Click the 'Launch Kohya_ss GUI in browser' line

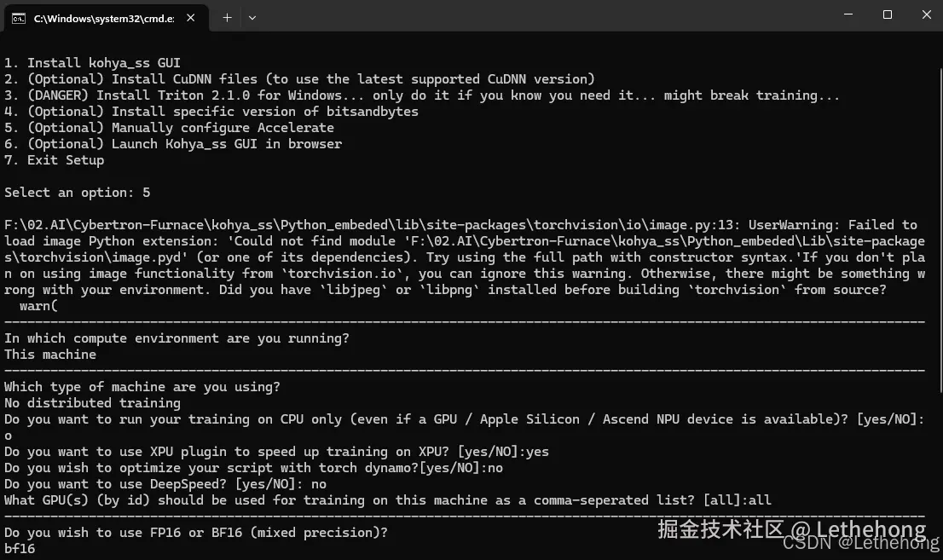[172, 144]
